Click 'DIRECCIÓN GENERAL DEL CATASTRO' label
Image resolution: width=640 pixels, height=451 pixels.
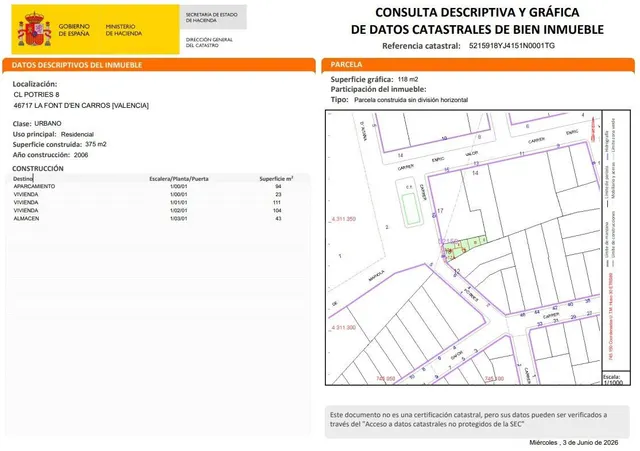point(209,42)
